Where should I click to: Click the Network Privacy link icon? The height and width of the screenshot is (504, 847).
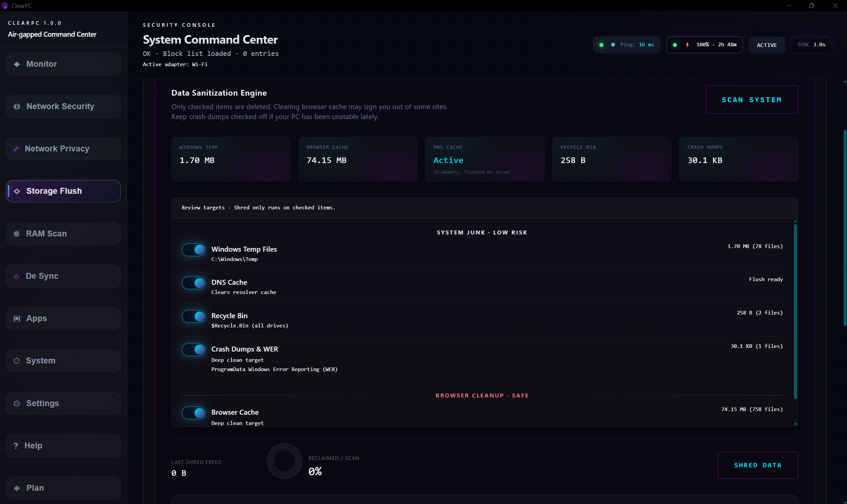pos(16,149)
